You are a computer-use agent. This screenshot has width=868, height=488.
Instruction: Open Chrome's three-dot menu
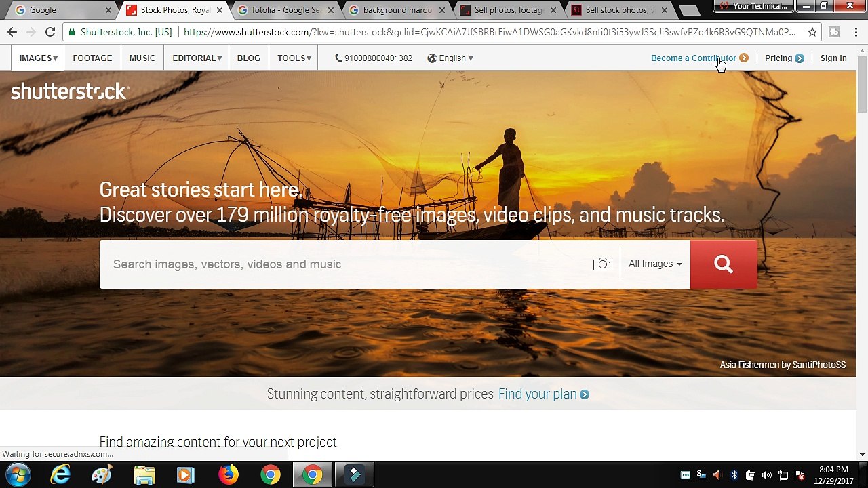pyautogui.click(x=856, y=32)
